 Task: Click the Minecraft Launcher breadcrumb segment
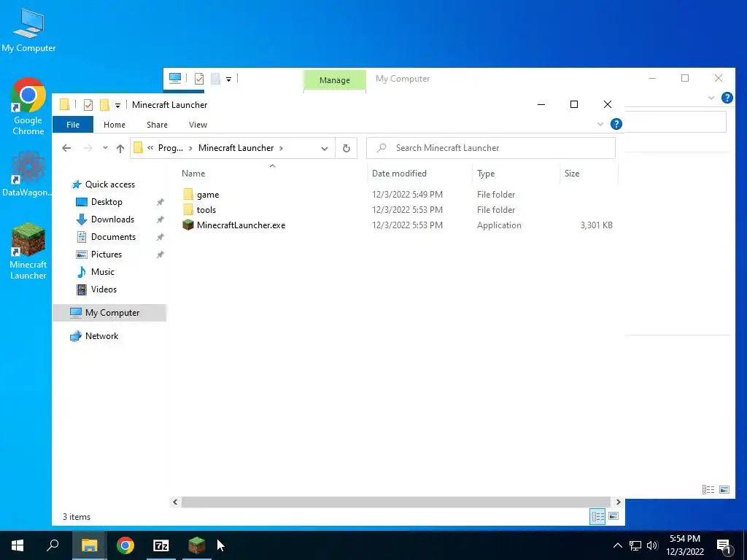(x=236, y=148)
